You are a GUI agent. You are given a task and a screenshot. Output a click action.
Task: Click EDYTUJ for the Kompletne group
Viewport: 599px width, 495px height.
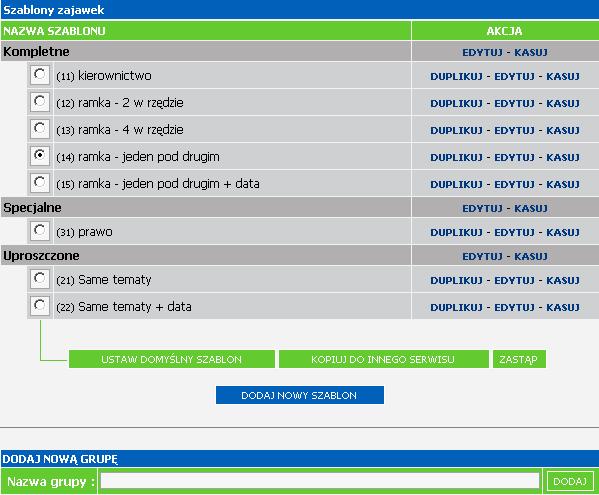(482, 52)
